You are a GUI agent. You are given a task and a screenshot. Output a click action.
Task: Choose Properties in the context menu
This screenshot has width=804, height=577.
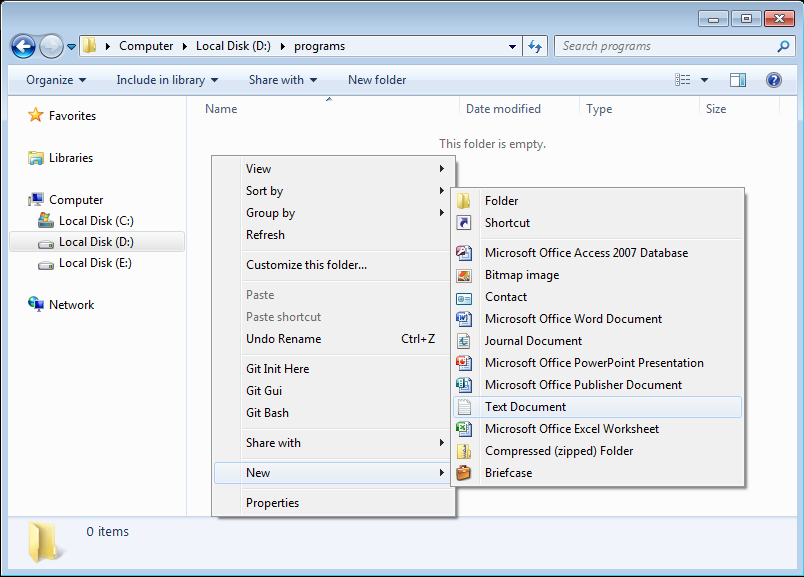pos(272,503)
